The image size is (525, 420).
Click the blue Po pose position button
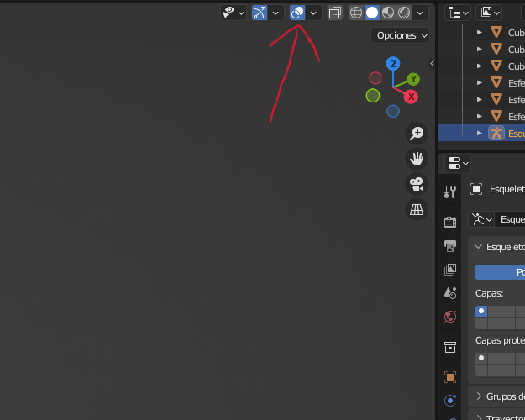501,272
